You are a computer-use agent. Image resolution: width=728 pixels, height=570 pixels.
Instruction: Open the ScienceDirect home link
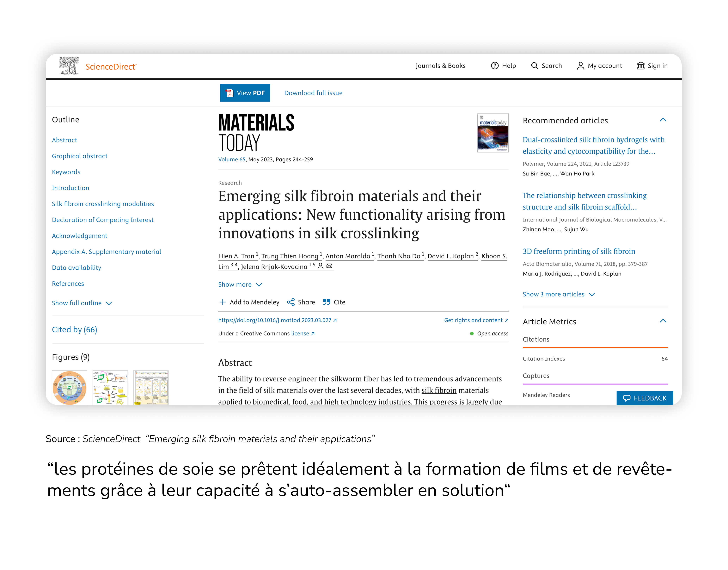tap(111, 66)
